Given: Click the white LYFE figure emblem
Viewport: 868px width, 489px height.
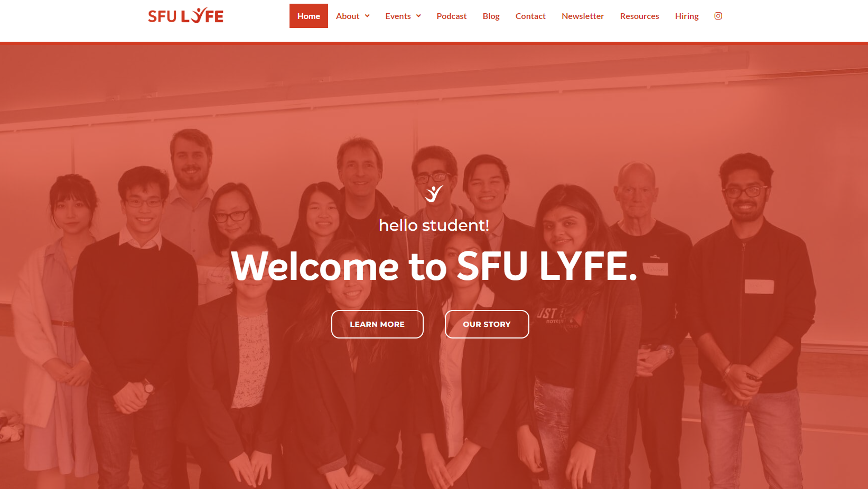Looking at the screenshot, I should (x=434, y=194).
